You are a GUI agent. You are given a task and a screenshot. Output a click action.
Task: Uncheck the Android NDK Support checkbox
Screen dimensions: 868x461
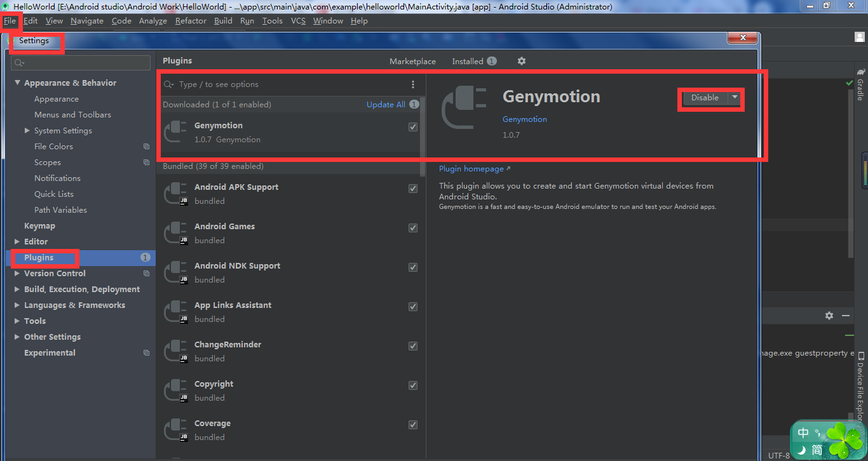point(413,267)
